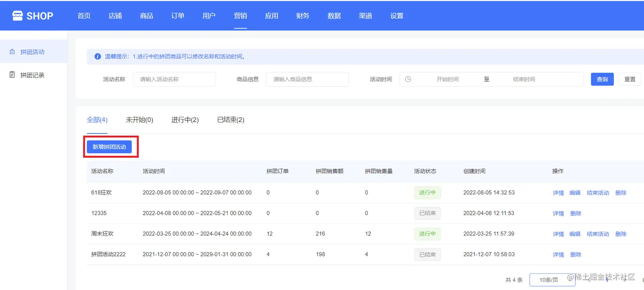Switch to the 进行中(2) tab
This screenshot has width=644, height=290.
[185, 120]
